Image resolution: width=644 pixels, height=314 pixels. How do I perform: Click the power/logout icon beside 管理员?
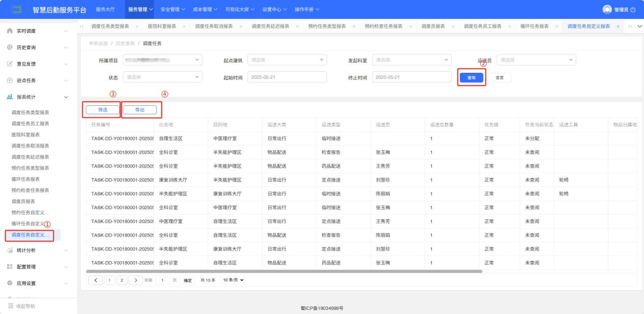tap(633, 10)
